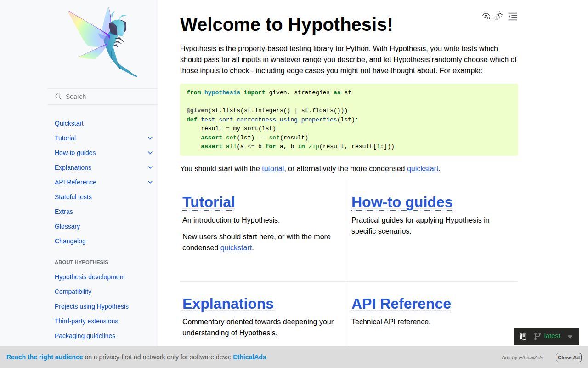This screenshot has width=588, height=368.
Task: Click the search magnifier icon
Action: pyautogui.click(x=58, y=97)
